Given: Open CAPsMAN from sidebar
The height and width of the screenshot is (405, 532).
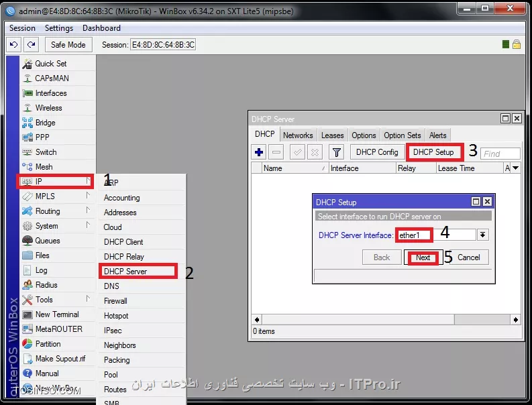Looking at the screenshot, I should coord(57,78).
